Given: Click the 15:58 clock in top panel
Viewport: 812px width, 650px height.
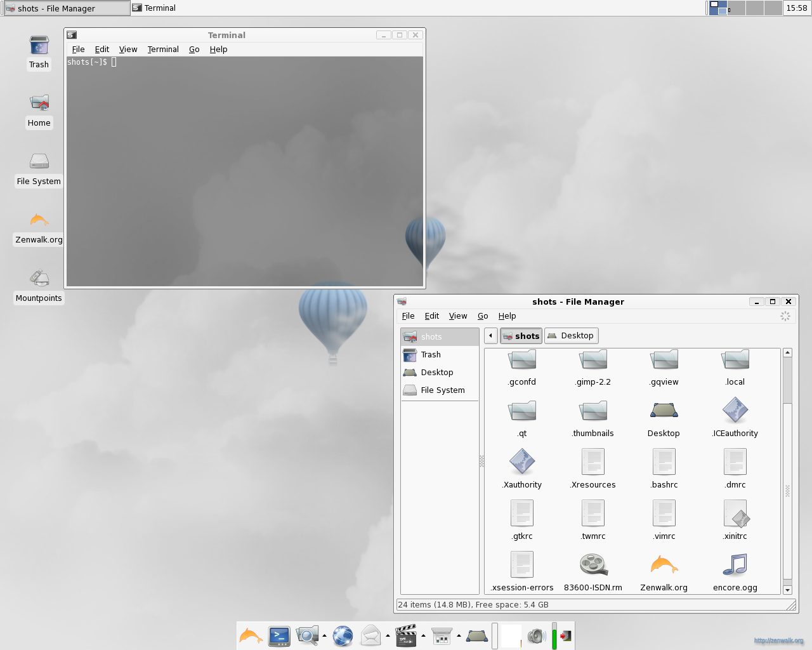Looking at the screenshot, I should click(797, 8).
